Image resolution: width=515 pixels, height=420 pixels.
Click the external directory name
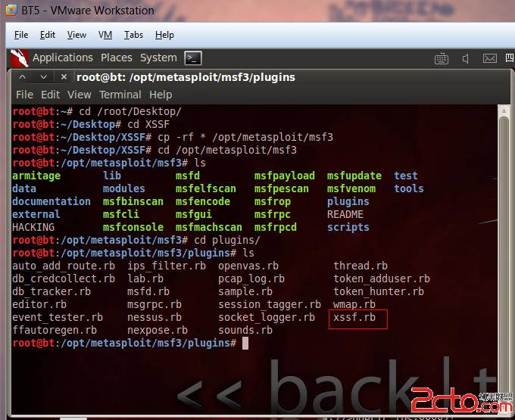(x=36, y=214)
